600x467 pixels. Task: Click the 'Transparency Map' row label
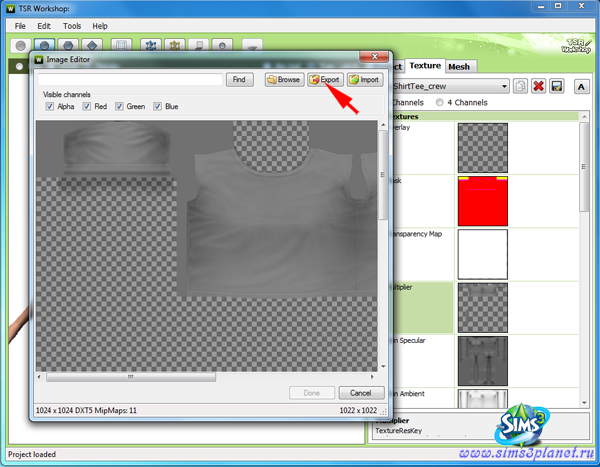[416, 234]
